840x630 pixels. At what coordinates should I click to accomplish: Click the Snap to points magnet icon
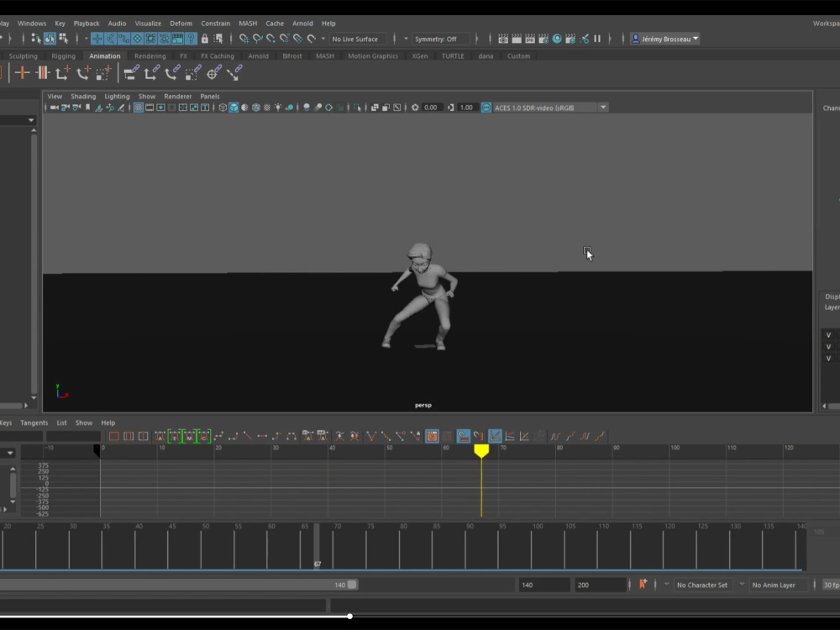point(270,39)
